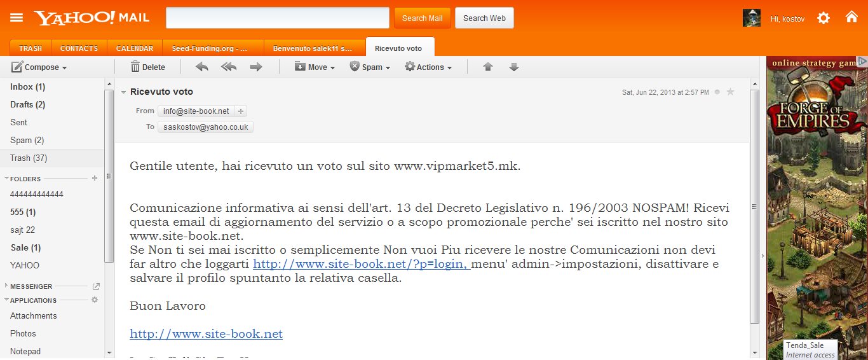Select the Ricevuto voto tab
868x360 pixels.
pyautogui.click(x=400, y=48)
